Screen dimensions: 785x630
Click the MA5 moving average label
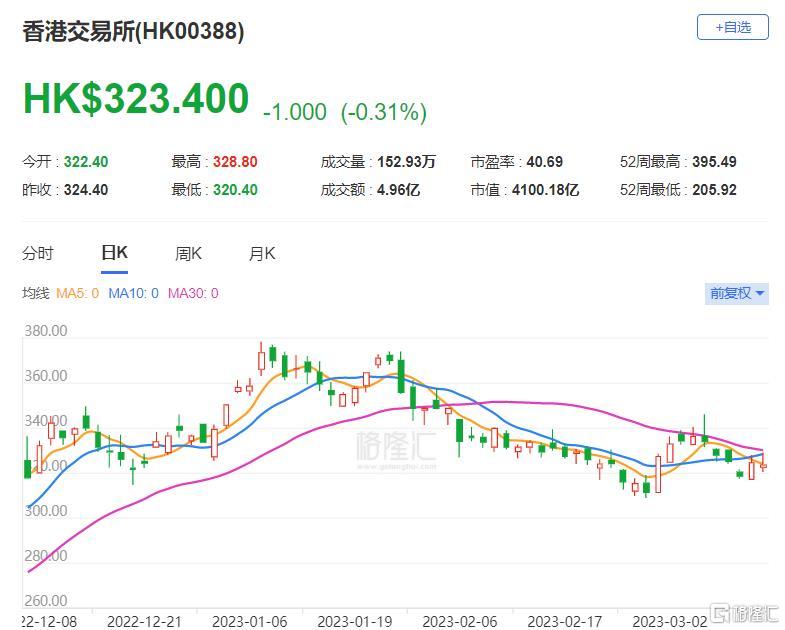78,293
